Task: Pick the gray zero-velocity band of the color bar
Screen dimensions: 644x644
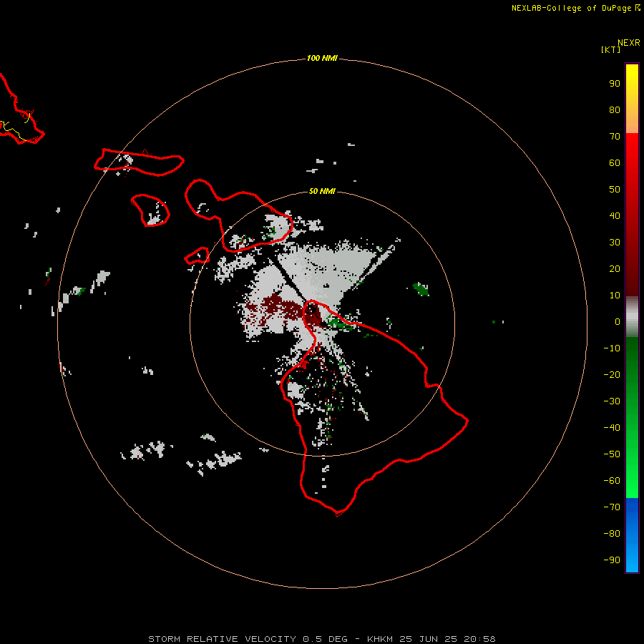Action: pos(632,317)
